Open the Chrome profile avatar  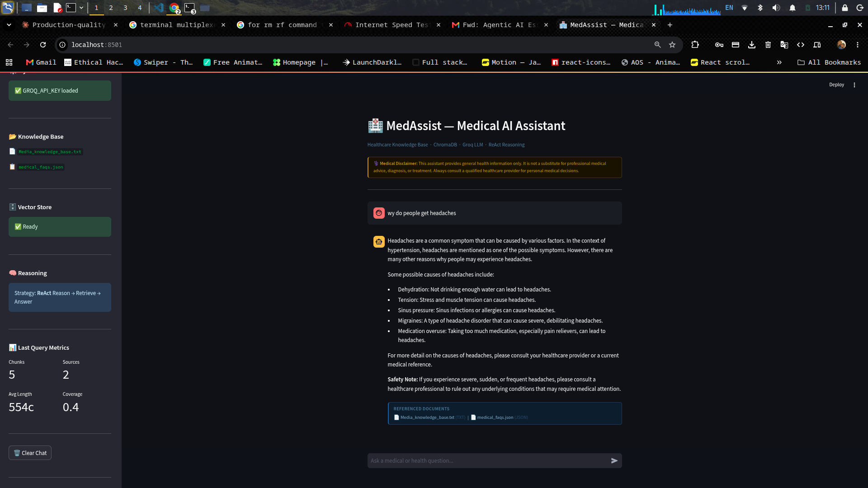coord(841,45)
